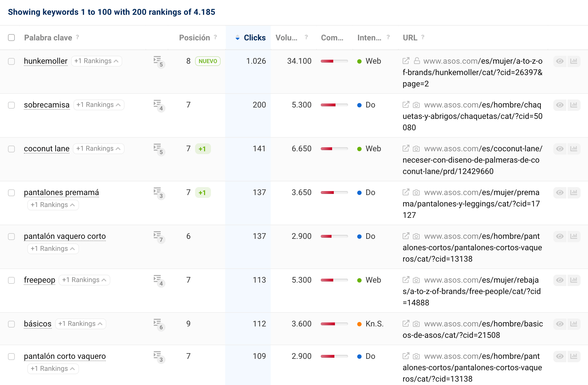
Task: Check the coconut lane row checkbox
Action: coord(11,149)
